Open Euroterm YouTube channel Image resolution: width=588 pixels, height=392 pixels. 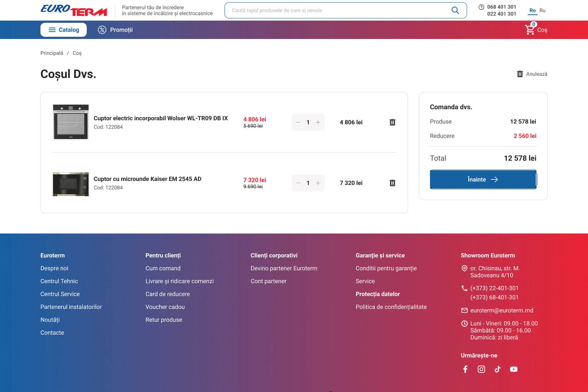coord(514,369)
